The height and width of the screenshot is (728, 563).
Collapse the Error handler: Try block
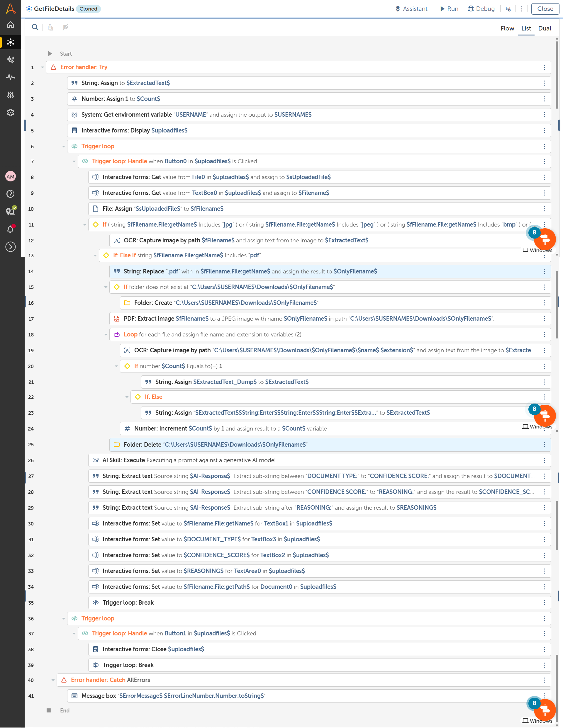[x=42, y=67]
